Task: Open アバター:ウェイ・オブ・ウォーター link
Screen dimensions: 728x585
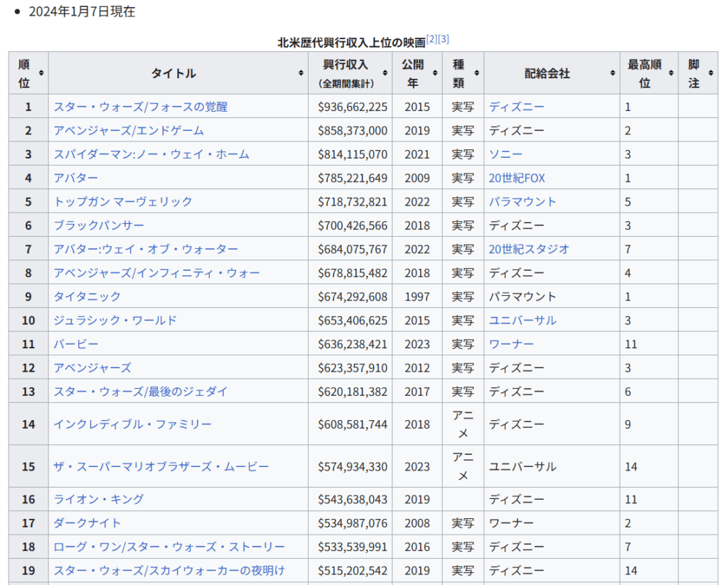Action: click(146, 249)
